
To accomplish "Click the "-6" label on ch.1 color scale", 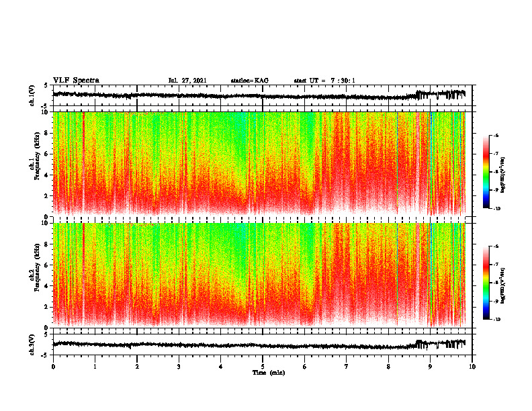I will pyautogui.click(x=495, y=135).
